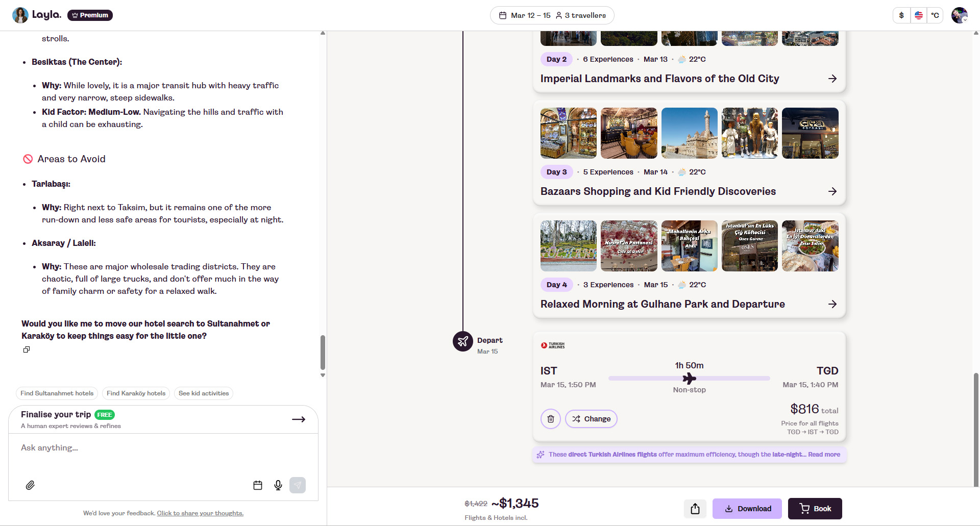Copy the chat response with copy icon

pos(27,349)
